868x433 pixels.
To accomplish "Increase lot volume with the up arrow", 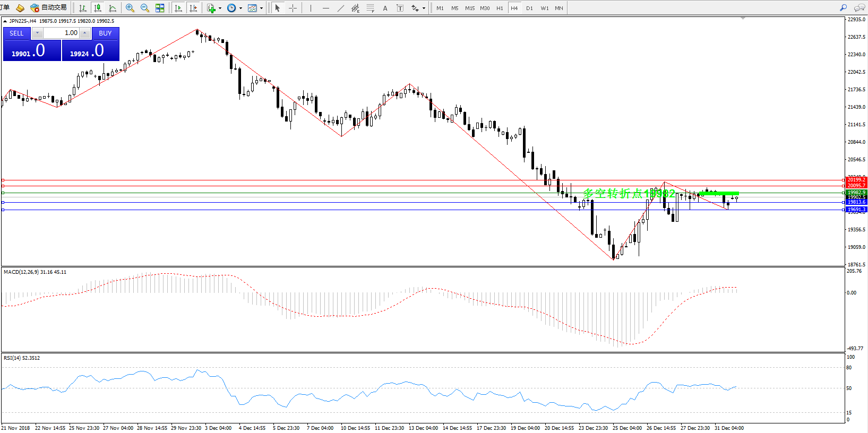I will pos(84,33).
